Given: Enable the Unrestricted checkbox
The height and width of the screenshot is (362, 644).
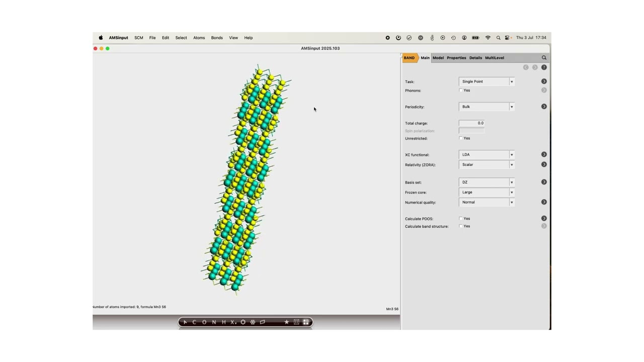Looking at the screenshot, I should [460, 138].
